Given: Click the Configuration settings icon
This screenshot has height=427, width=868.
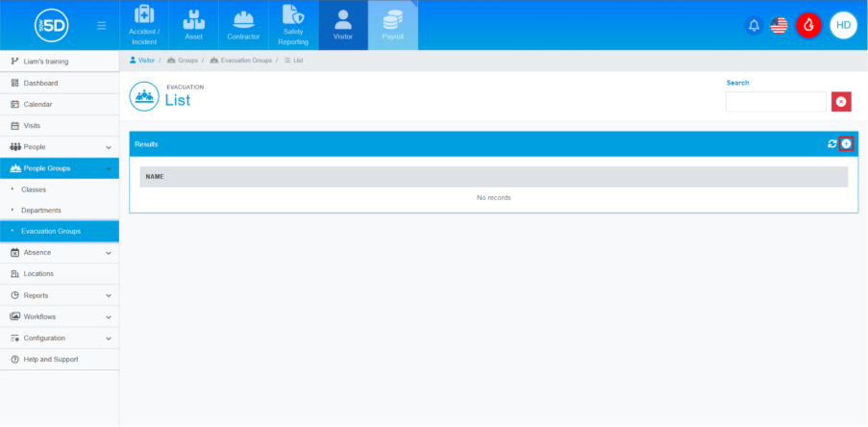Looking at the screenshot, I should [x=15, y=338].
